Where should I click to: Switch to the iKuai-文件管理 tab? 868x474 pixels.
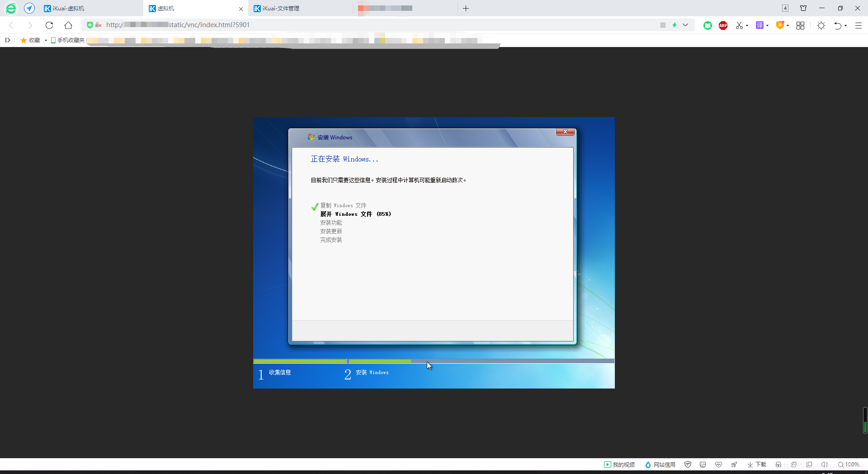(300, 9)
